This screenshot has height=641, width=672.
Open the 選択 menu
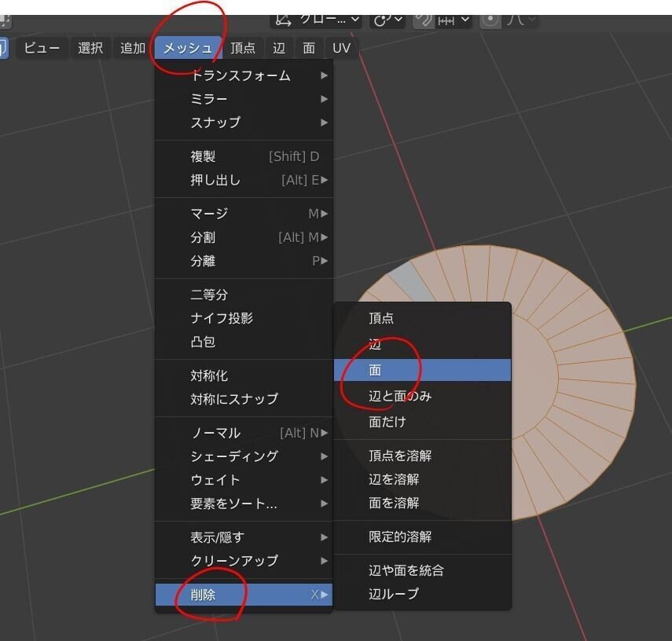pos(90,48)
